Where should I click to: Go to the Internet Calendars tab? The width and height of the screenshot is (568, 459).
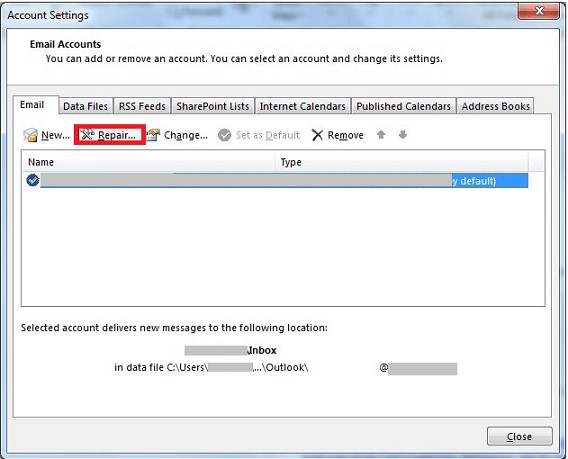tap(302, 106)
